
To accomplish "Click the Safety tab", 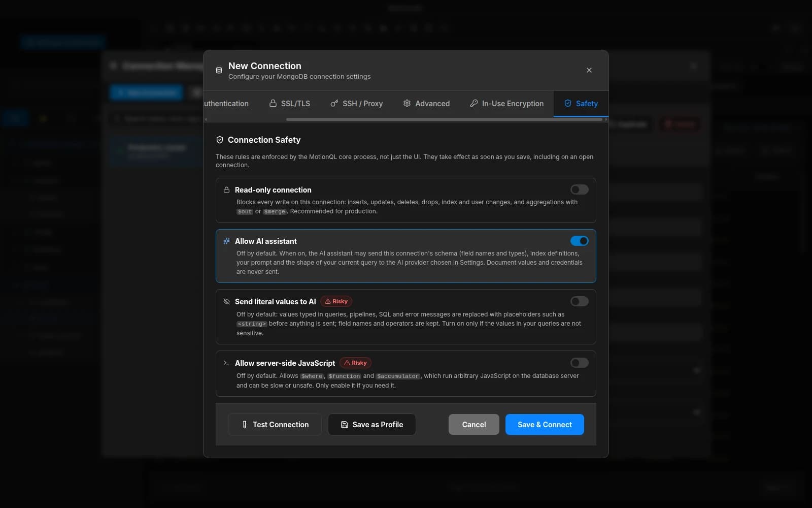I will pos(581,104).
